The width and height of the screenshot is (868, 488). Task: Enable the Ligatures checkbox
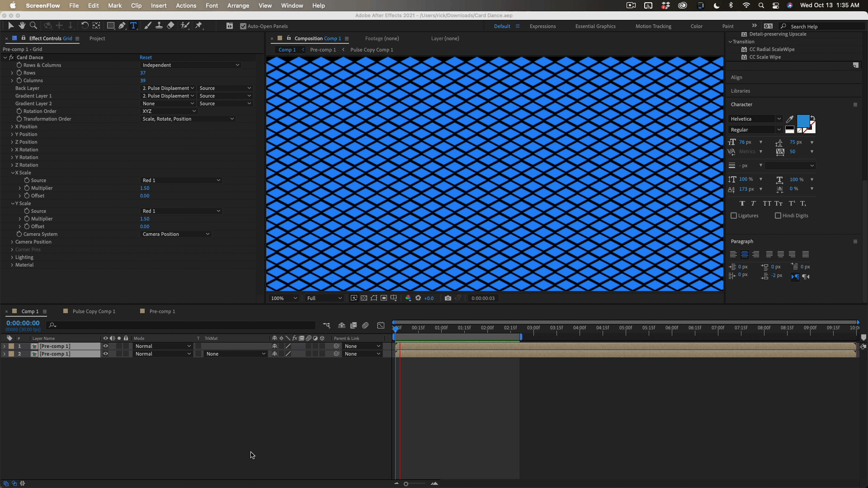[734, 216]
